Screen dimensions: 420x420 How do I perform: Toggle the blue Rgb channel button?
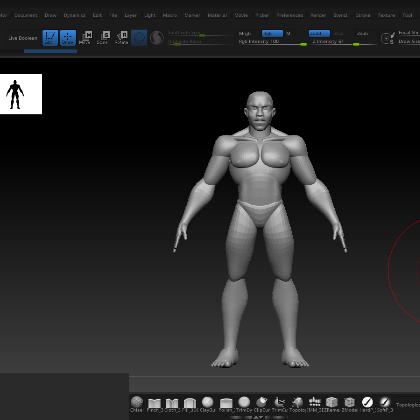(272, 33)
